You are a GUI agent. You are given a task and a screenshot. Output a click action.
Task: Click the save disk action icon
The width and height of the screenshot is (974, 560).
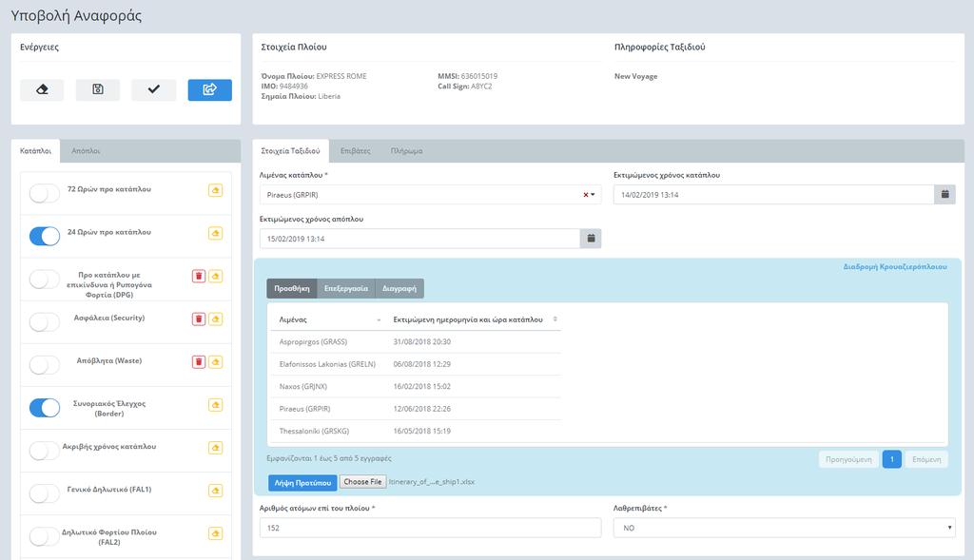tap(98, 89)
